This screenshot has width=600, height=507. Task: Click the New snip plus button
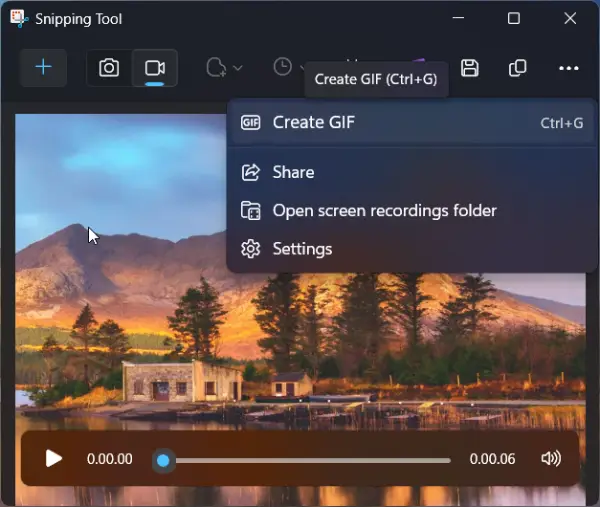(x=44, y=68)
